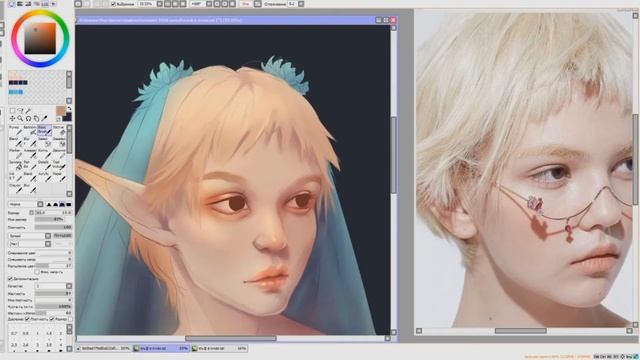
Task: Pick a shade in the saturation square
Action: (x=40, y=38)
